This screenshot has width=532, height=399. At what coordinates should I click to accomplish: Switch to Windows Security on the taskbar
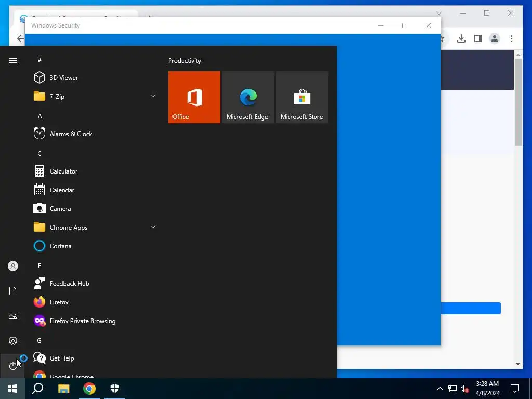115,389
